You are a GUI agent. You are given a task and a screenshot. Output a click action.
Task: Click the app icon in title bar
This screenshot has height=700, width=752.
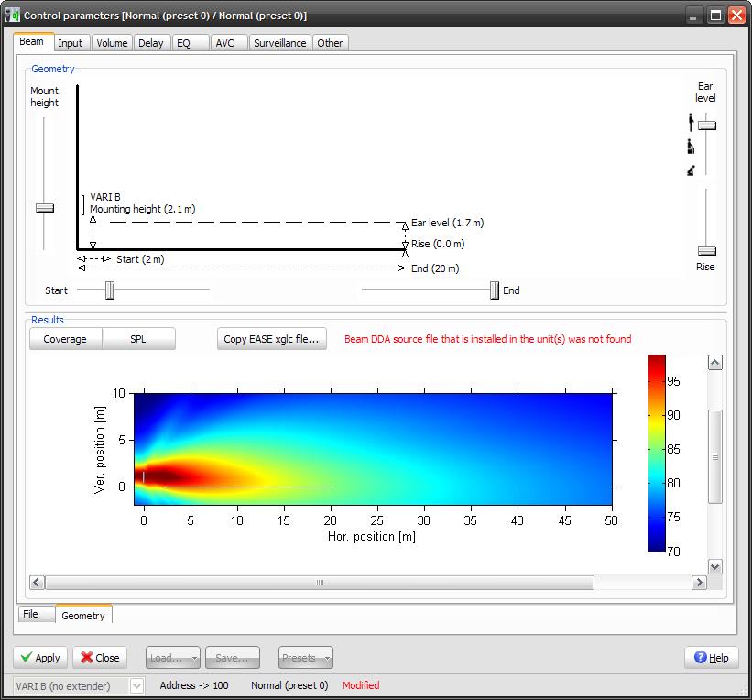coord(13,15)
